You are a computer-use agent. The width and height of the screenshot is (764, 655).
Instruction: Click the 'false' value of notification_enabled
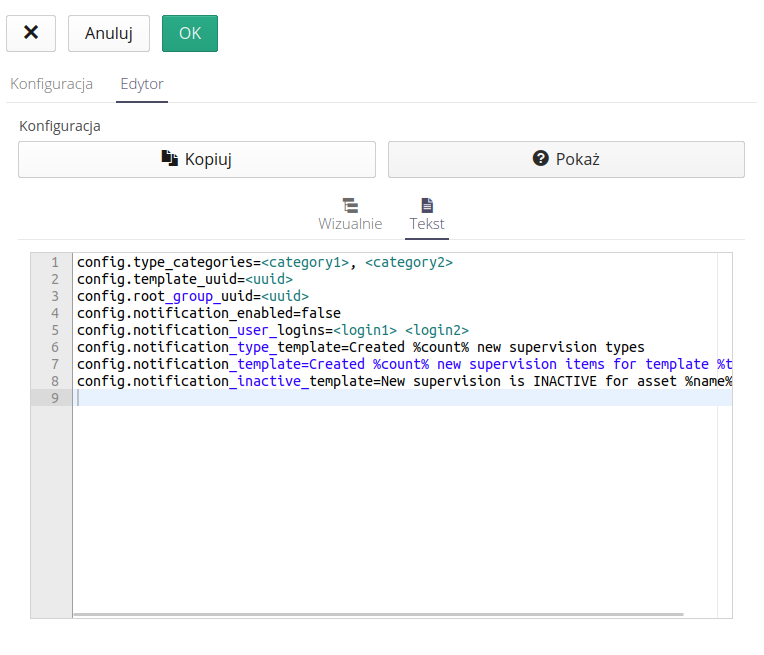pyautogui.click(x=321, y=313)
